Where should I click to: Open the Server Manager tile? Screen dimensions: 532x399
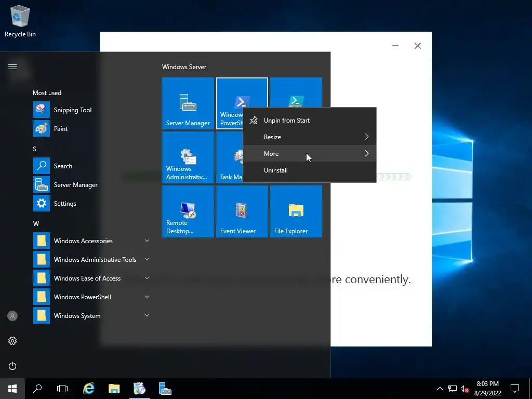point(188,103)
